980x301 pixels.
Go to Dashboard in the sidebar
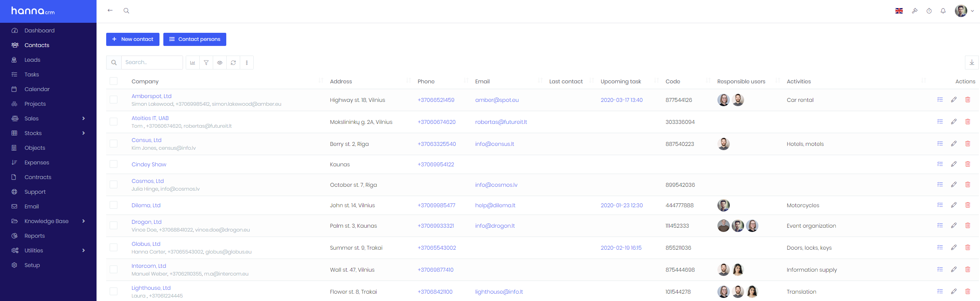pos(39,30)
